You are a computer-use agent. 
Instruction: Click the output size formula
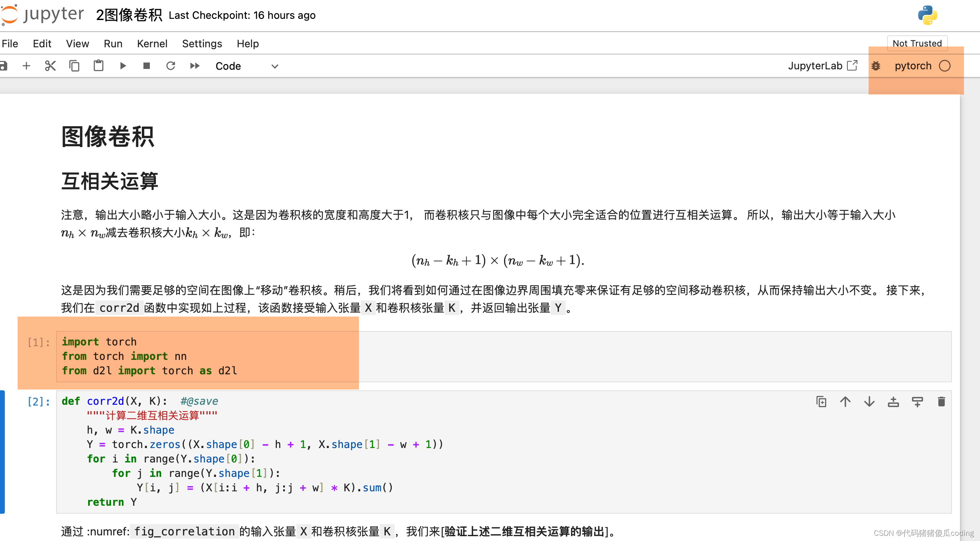coord(498,260)
